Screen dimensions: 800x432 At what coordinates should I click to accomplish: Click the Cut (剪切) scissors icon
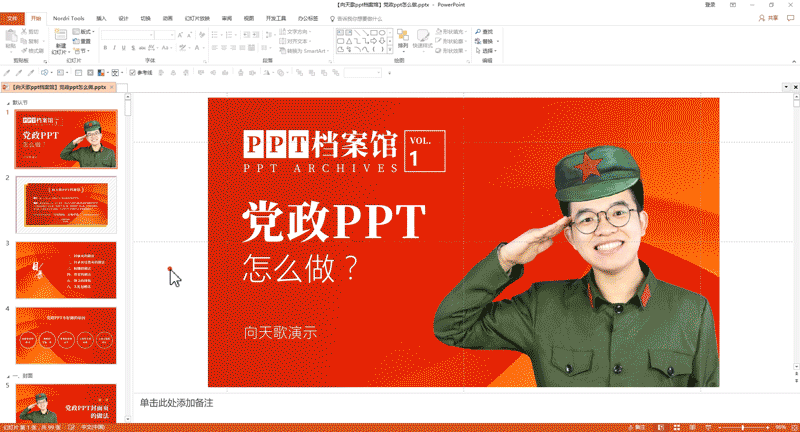point(23,32)
